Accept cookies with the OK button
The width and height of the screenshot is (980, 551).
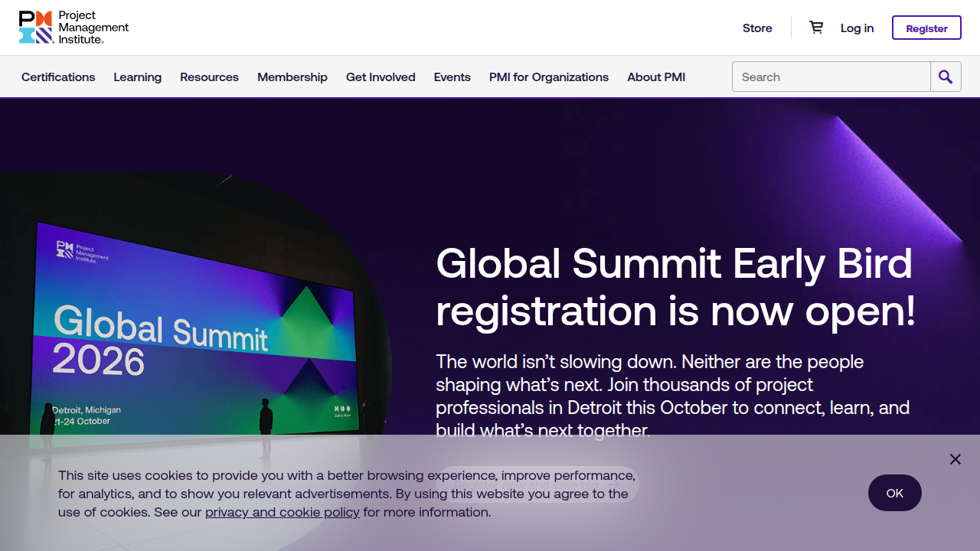click(x=895, y=493)
